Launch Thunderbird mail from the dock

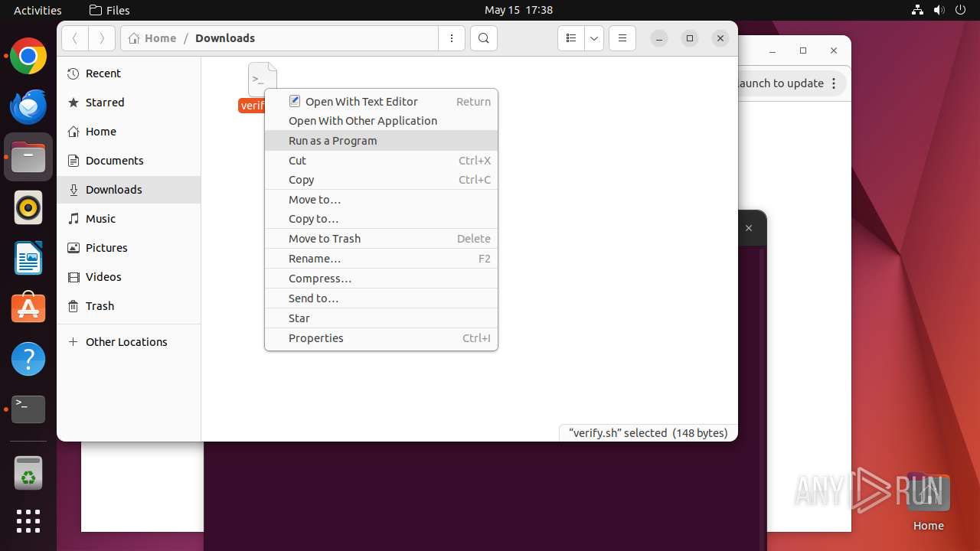coord(28,107)
